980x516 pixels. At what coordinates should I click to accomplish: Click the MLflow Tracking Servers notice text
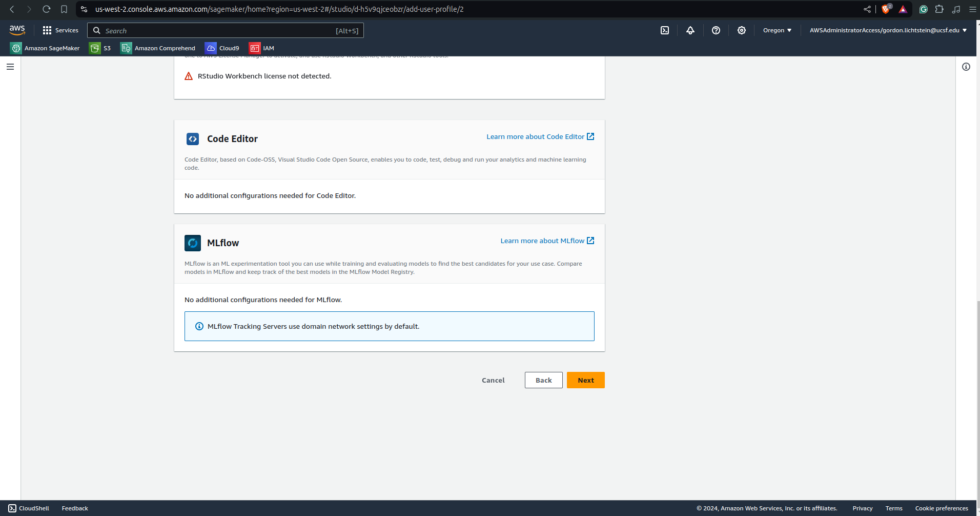(313, 326)
